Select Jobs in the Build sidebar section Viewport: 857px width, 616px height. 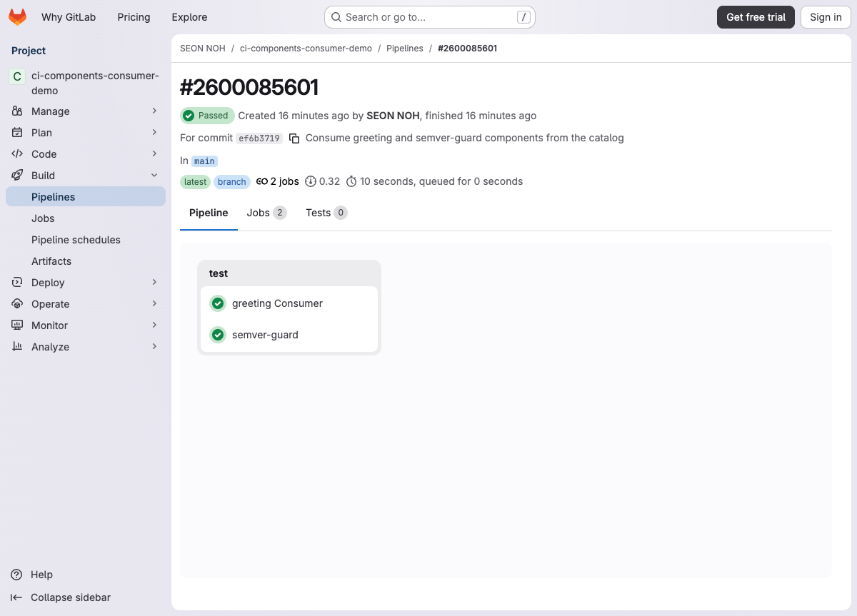click(86, 218)
